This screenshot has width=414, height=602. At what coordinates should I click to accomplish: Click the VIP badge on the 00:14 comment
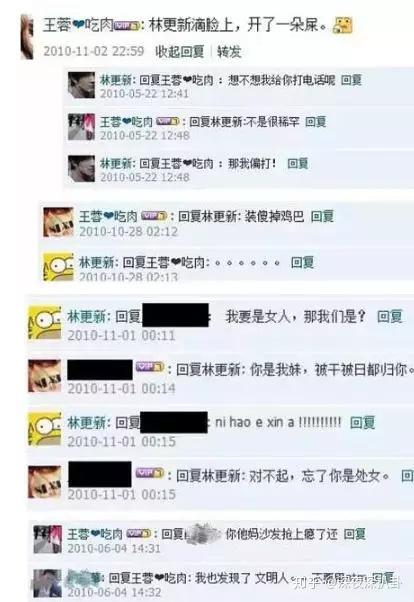coord(150,367)
